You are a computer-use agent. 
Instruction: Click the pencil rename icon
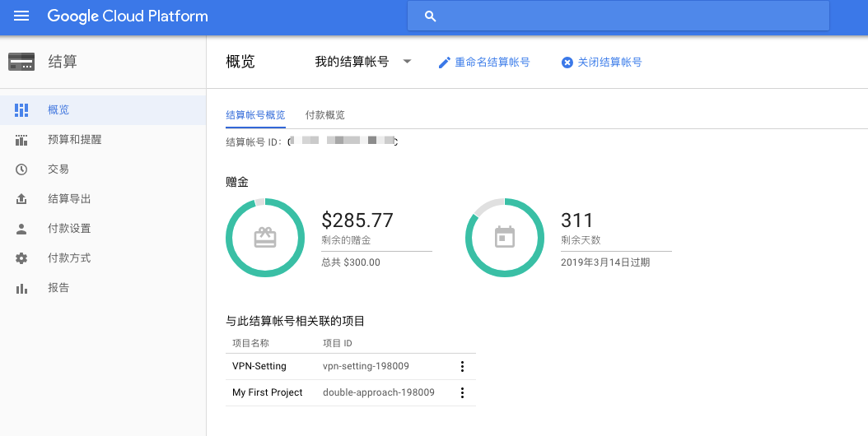point(444,63)
